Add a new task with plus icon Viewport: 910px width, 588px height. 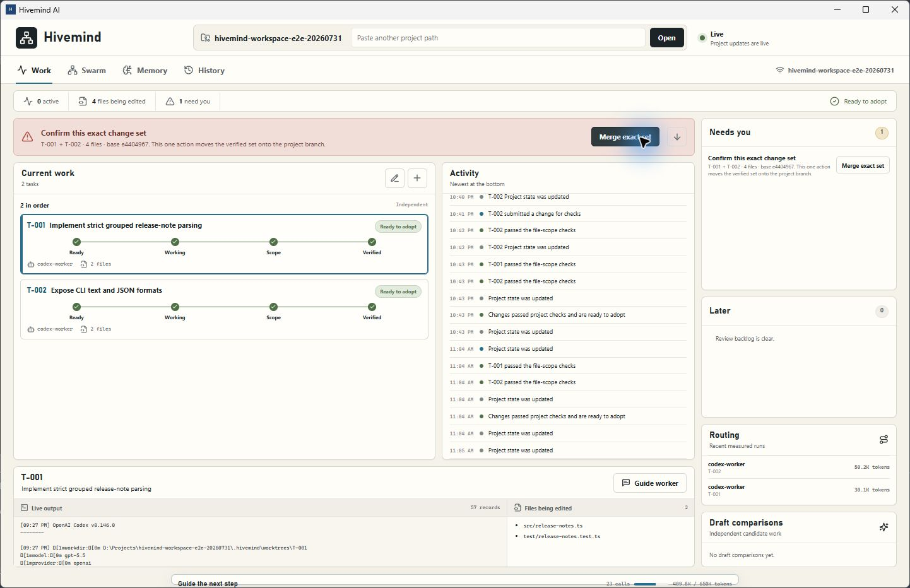pos(417,178)
